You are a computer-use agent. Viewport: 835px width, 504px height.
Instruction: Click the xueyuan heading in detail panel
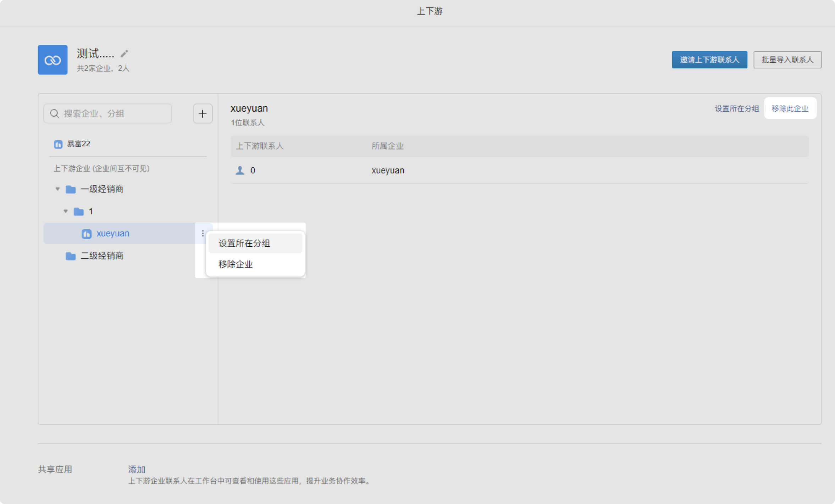(x=249, y=108)
